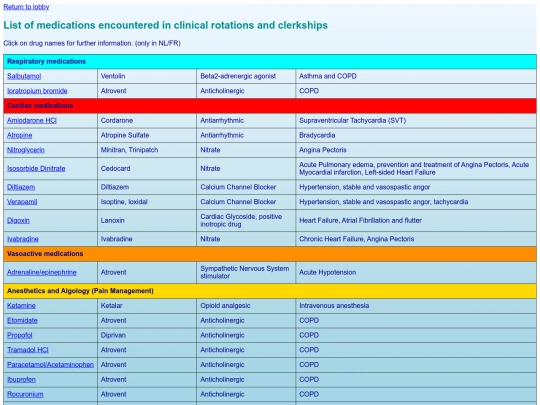Open the Diltiazem drug name link
This screenshot has height=405, width=540.
click(x=21, y=187)
